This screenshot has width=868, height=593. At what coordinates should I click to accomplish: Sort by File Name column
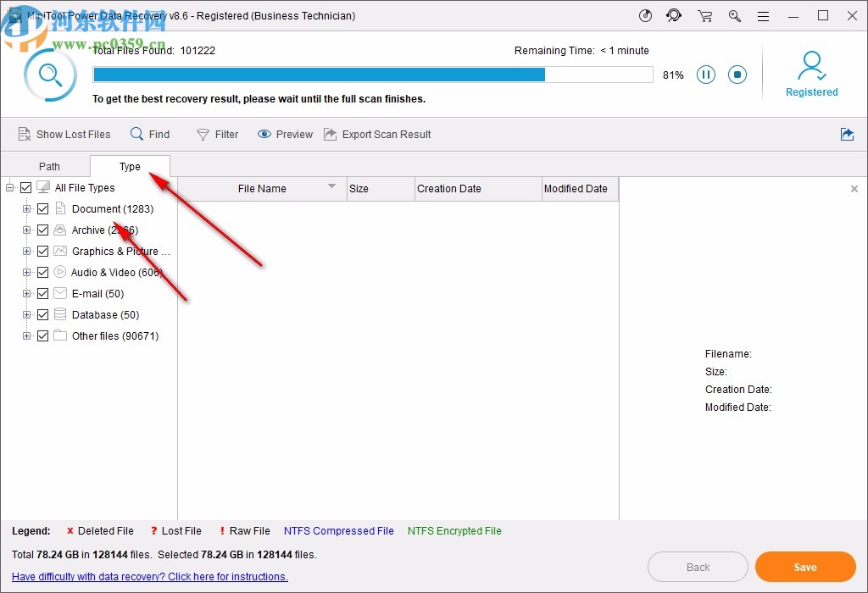click(263, 189)
